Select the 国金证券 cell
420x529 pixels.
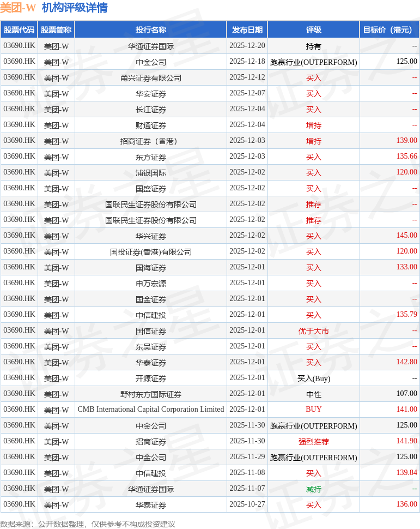pos(151,299)
